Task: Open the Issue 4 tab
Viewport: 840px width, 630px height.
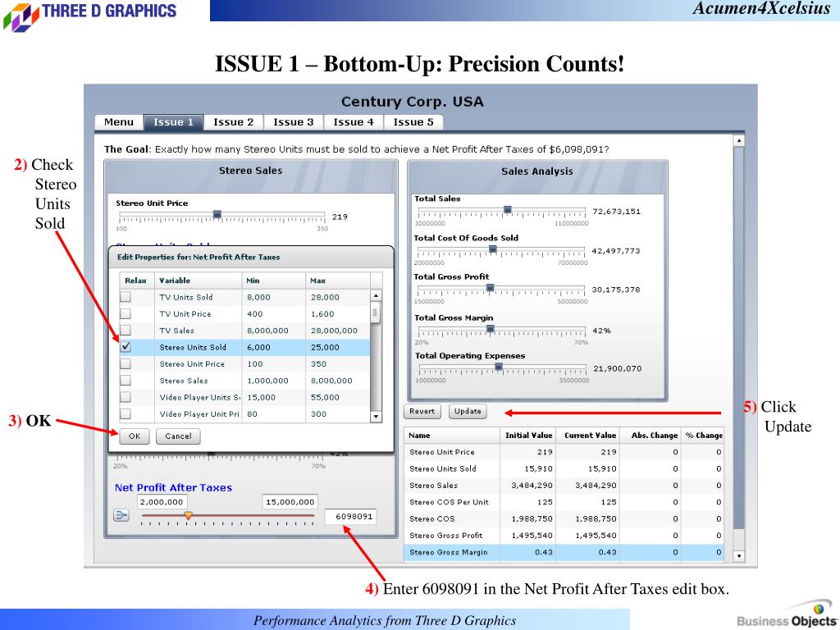Action: coord(354,122)
